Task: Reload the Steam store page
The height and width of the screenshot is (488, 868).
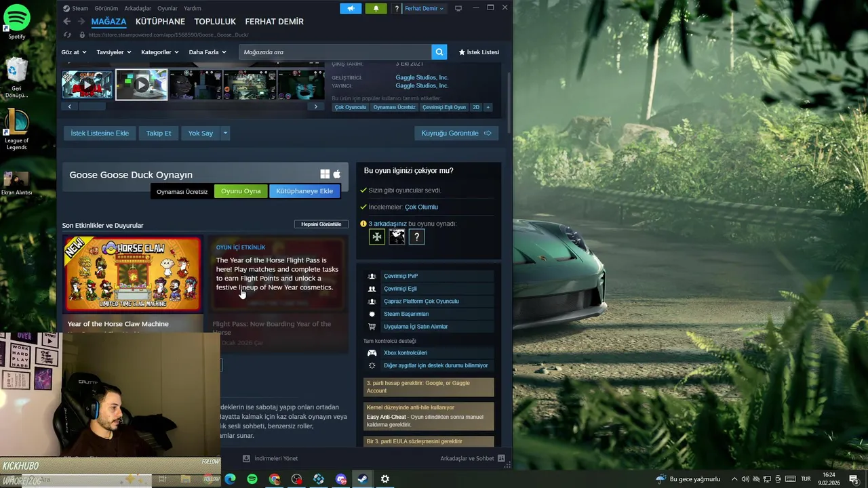Action: click(x=67, y=35)
